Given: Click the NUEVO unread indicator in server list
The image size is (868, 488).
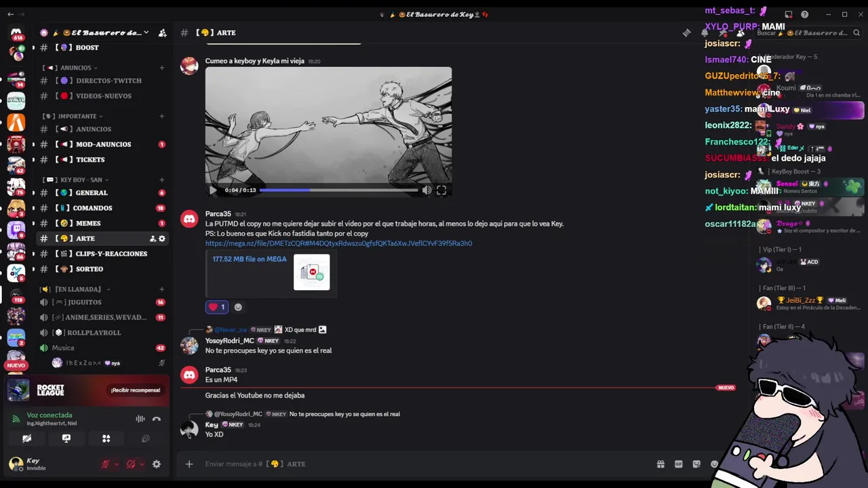Looking at the screenshot, I should 16,365.
